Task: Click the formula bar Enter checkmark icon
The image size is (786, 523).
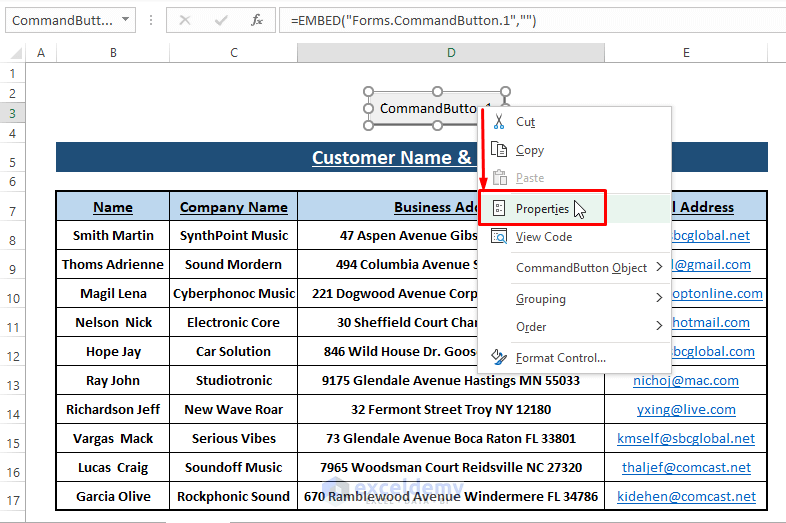Action: pos(221,20)
